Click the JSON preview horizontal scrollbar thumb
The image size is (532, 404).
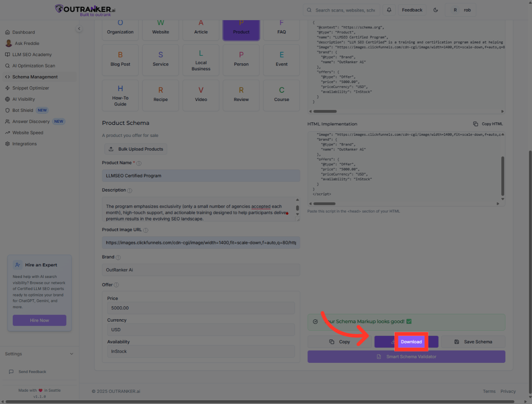[325, 111]
